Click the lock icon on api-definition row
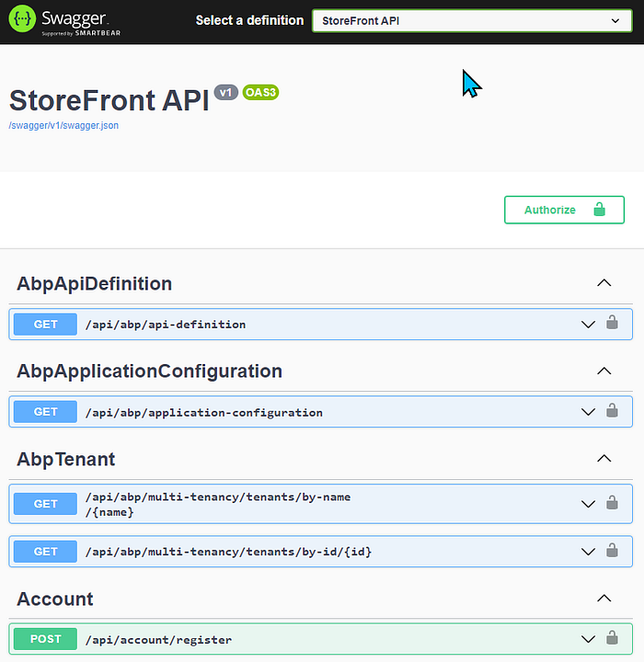Viewport: 644px width, 662px height. (612, 323)
